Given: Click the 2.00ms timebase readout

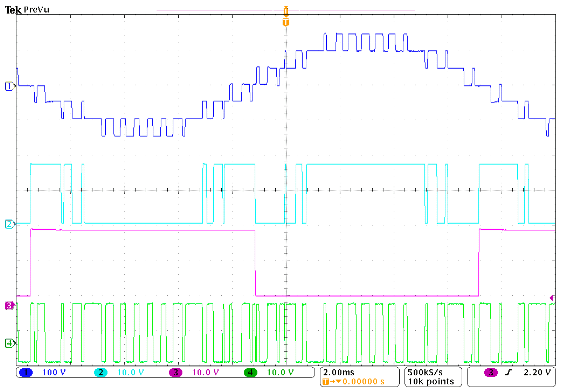Looking at the screenshot, I should click(338, 372).
